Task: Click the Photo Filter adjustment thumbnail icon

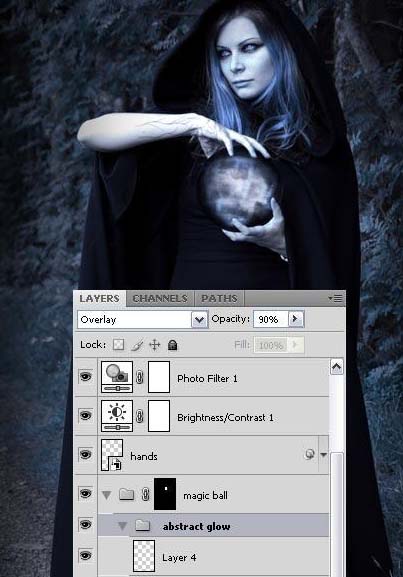Action: (x=117, y=377)
